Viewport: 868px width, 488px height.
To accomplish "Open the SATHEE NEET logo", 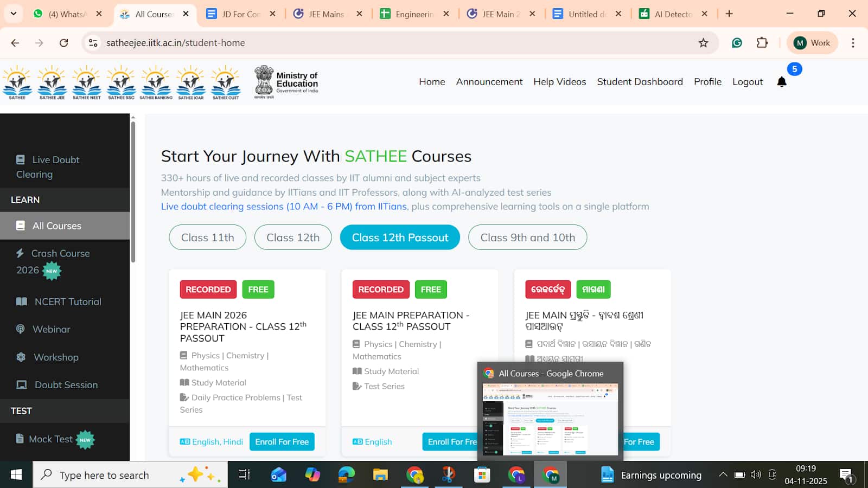I will pyautogui.click(x=87, y=82).
